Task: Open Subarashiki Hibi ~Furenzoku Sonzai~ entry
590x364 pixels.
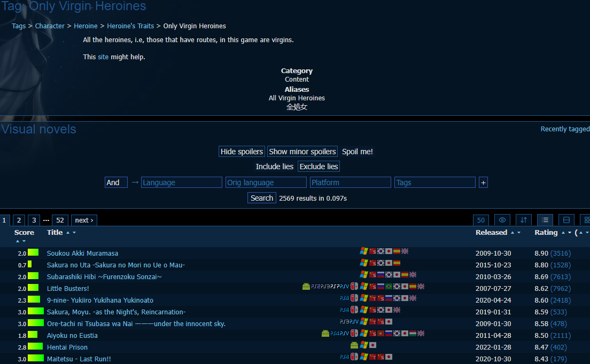Action: point(104,277)
